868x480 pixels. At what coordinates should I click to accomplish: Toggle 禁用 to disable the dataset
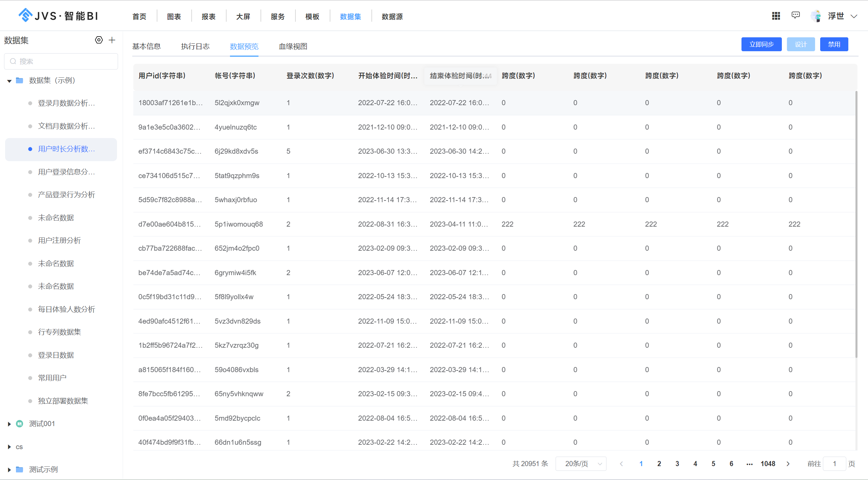(834, 44)
